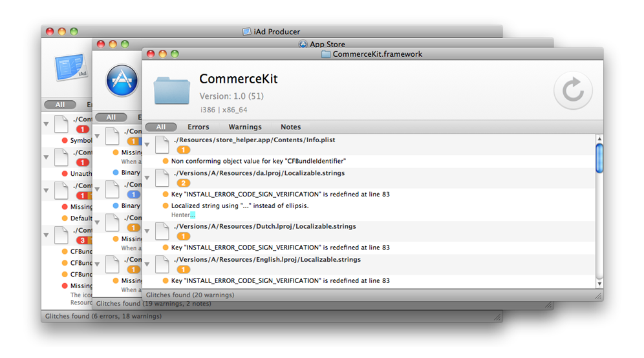Click the scroll down arrow in the CommerceKit list
Screen dimensions: 644x358
coord(599,284)
